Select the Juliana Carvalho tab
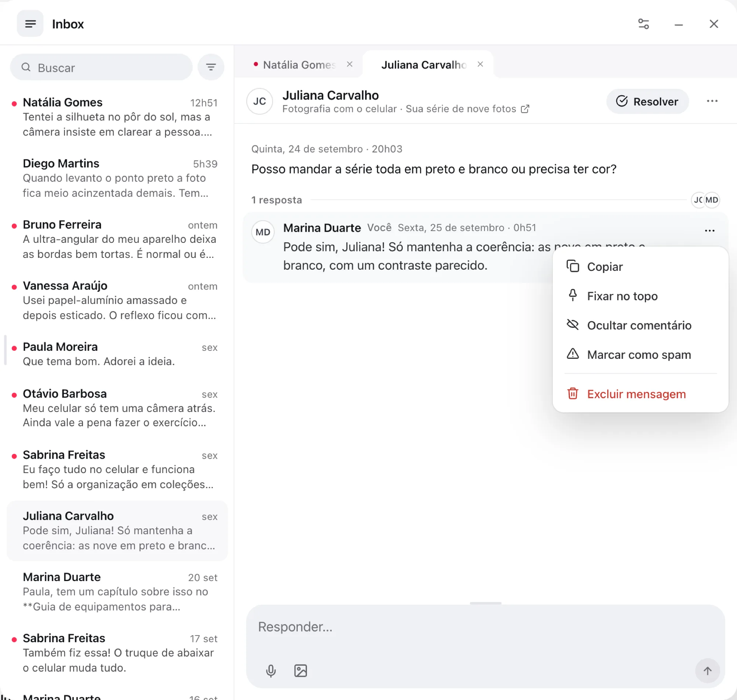Viewport: 737px width, 700px height. (423, 64)
